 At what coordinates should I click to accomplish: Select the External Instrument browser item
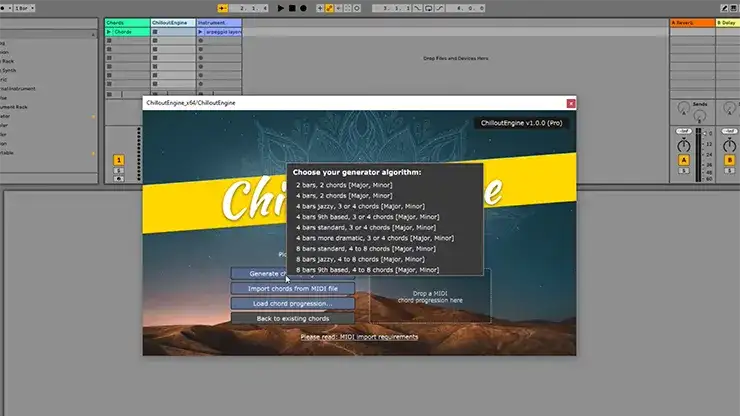pos(17,88)
